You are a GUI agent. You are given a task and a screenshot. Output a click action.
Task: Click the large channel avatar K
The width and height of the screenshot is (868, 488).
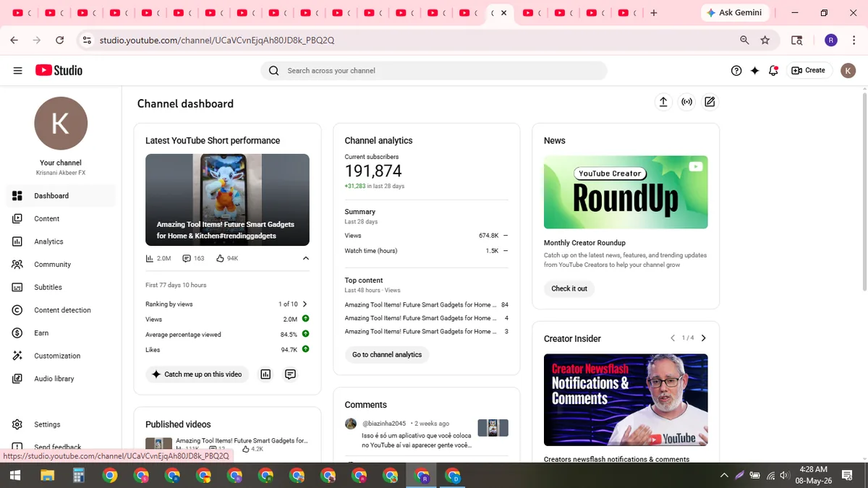[61, 124]
